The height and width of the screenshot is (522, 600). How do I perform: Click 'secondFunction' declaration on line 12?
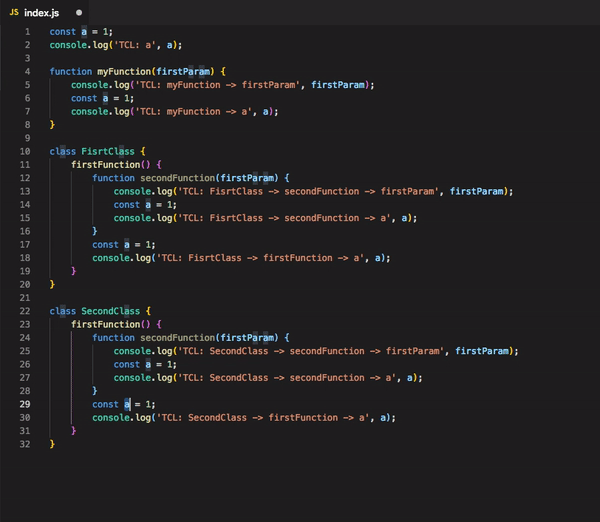tap(178, 178)
